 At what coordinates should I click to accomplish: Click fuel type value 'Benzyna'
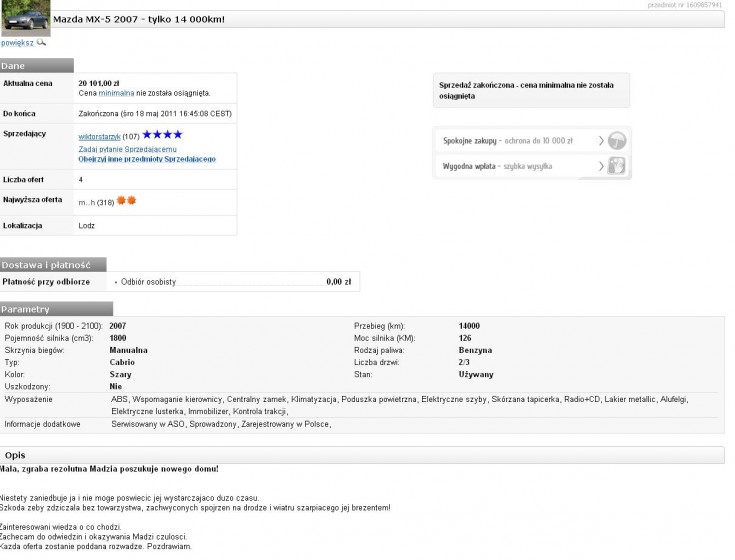tap(475, 351)
